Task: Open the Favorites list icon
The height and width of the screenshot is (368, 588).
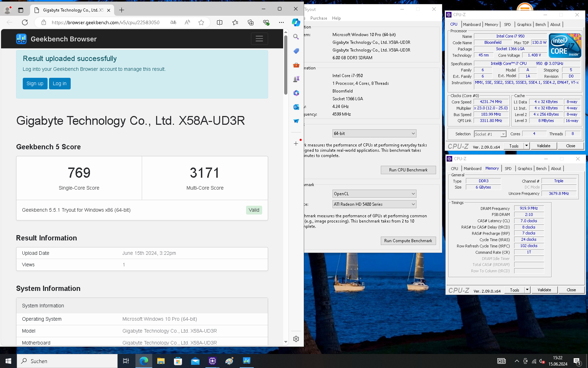Action: [235, 22]
